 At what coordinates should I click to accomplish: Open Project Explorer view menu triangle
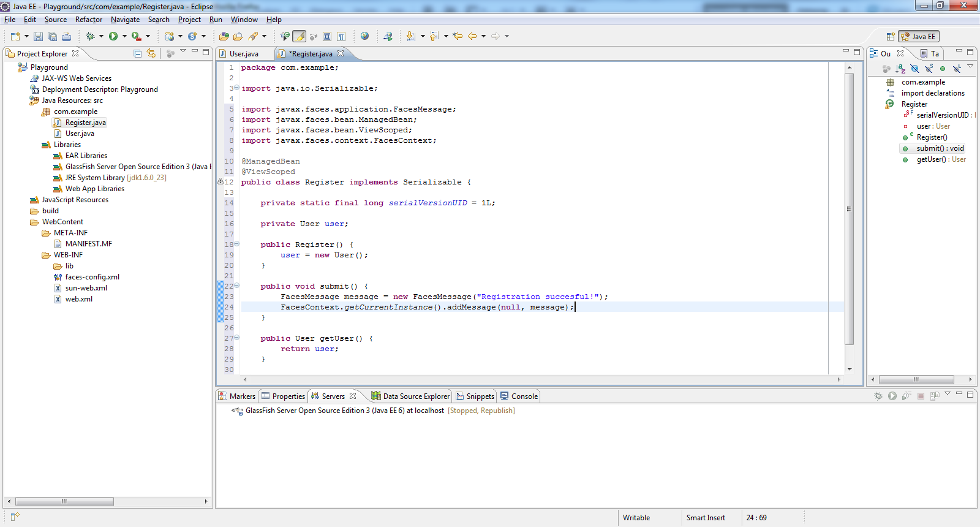click(x=183, y=51)
